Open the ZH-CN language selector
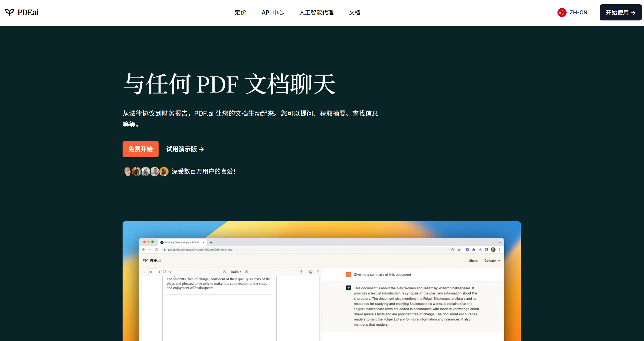The width and height of the screenshot is (644, 341). point(573,12)
